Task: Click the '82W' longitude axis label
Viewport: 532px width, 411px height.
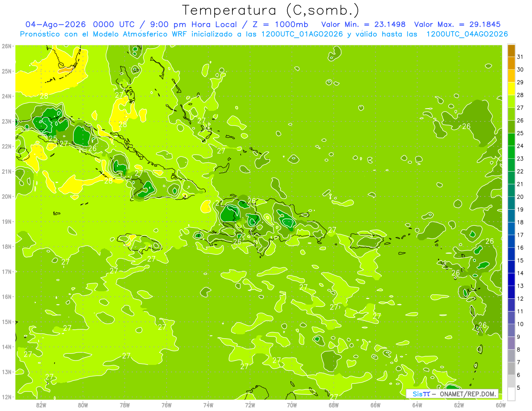Action: point(41,405)
